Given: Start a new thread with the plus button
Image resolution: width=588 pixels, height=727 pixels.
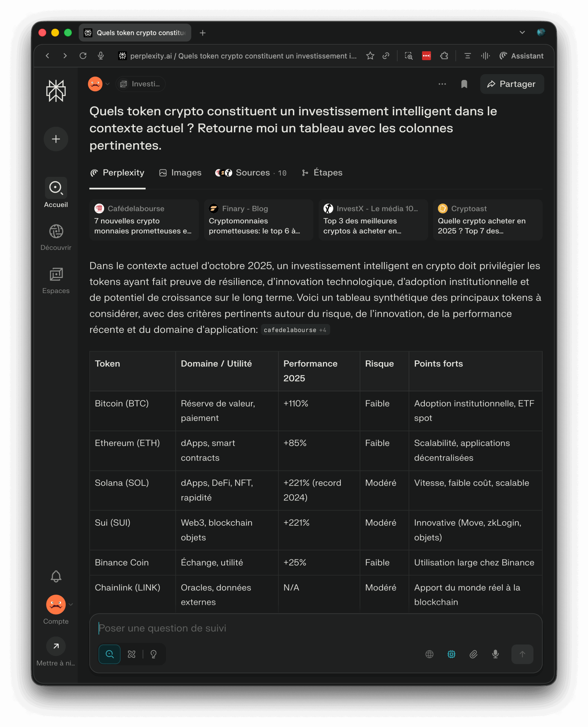Looking at the screenshot, I should [56, 139].
